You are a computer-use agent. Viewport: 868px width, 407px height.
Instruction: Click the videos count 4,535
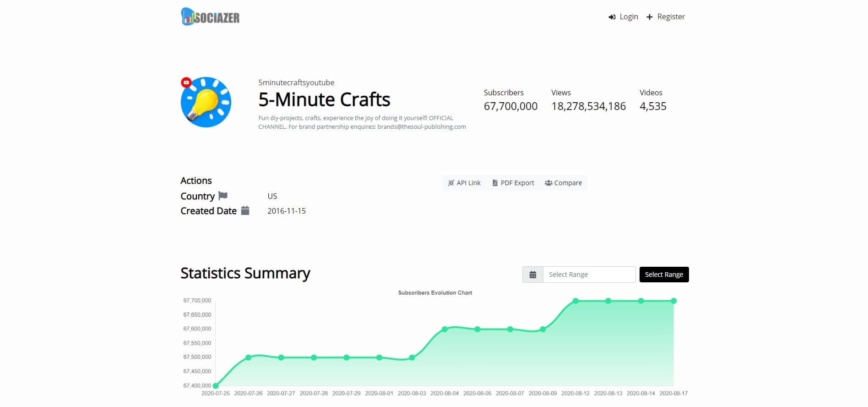(x=653, y=106)
